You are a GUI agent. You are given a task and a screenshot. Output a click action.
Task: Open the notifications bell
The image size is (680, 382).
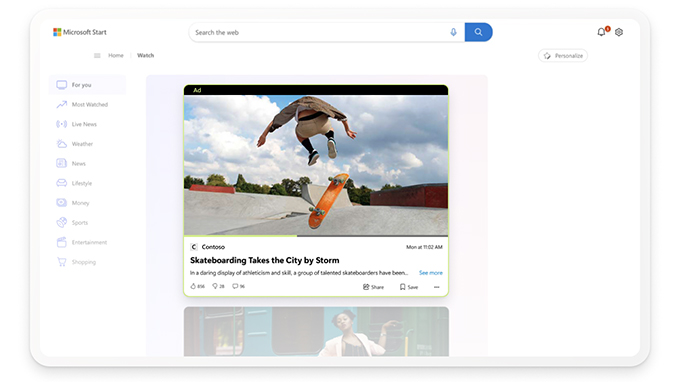[x=601, y=32]
